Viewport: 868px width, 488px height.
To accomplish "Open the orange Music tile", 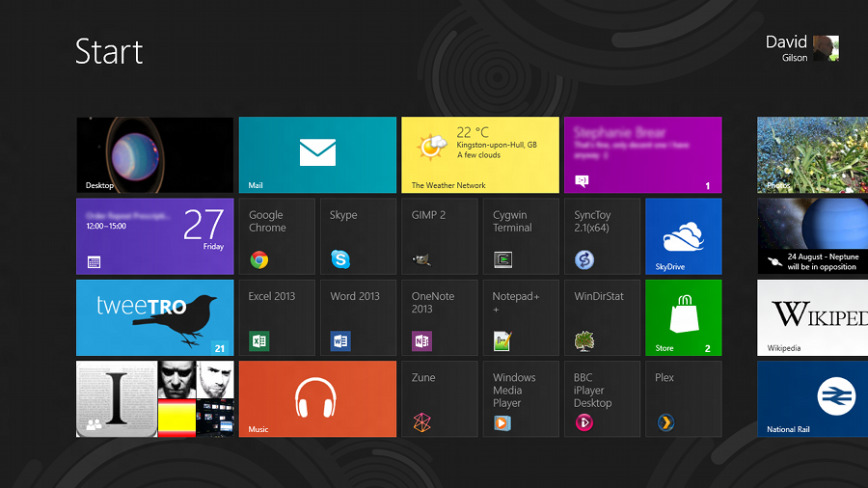I will [317, 399].
